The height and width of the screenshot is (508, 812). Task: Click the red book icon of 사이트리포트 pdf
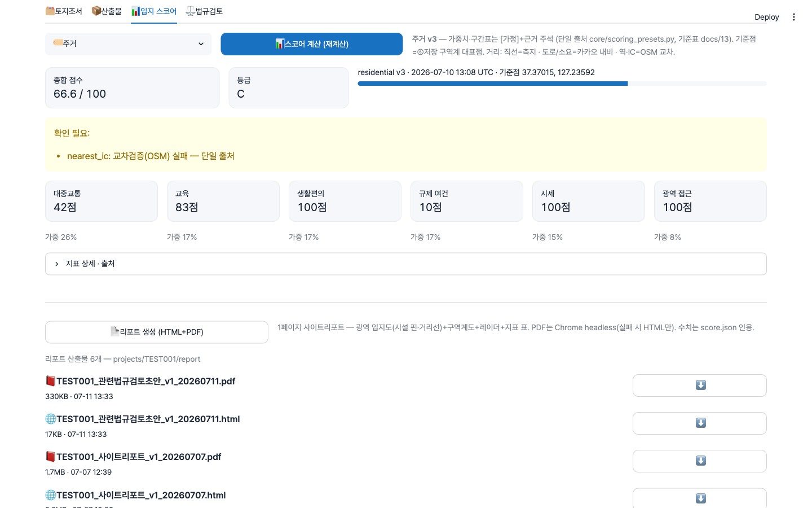[51, 457]
